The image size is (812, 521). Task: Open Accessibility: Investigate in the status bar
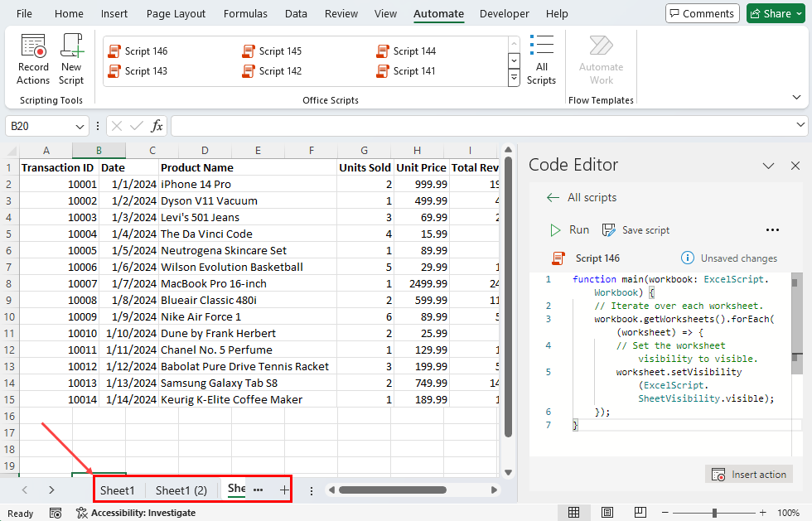point(136,514)
